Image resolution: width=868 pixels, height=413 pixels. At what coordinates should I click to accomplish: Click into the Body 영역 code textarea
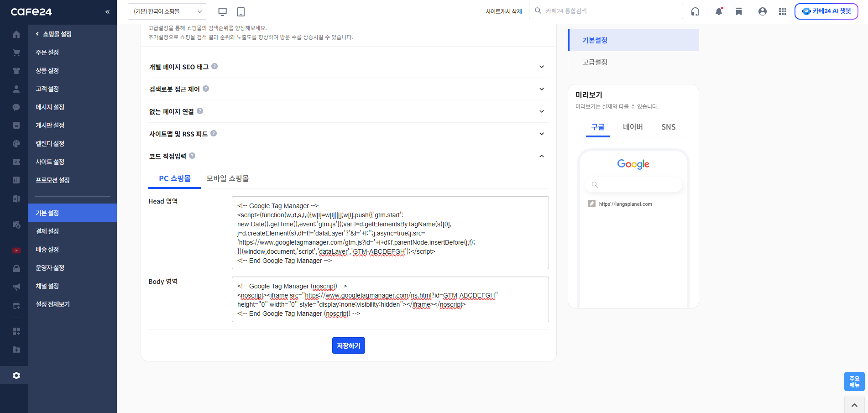(x=390, y=299)
